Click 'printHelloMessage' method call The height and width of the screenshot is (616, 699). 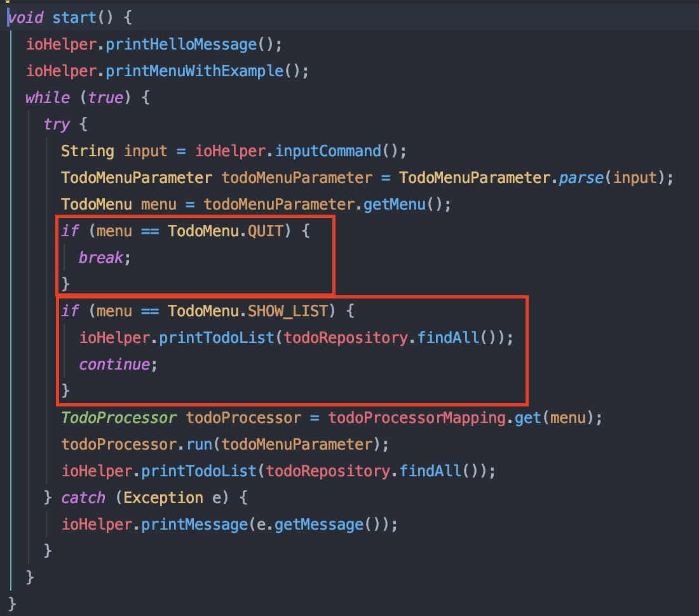[x=181, y=44]
